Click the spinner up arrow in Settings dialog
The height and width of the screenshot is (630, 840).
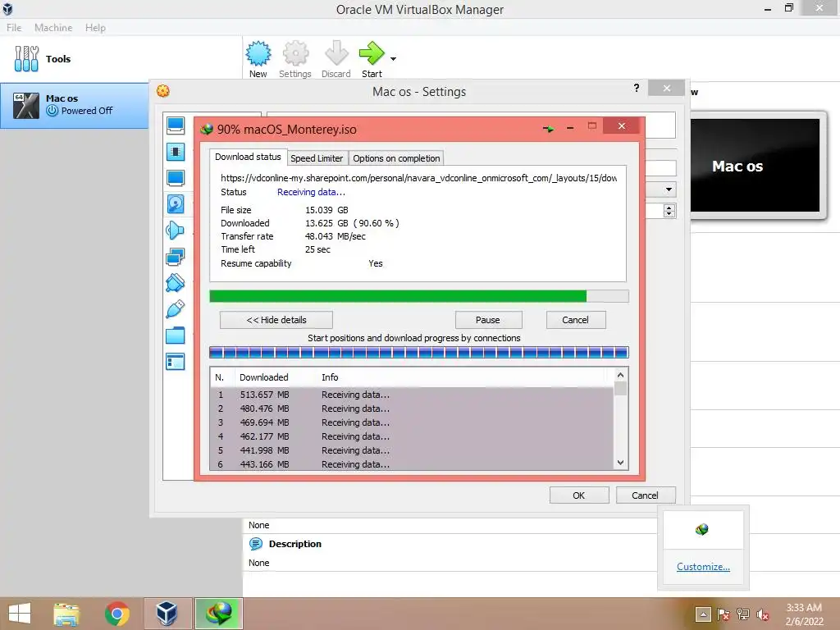coord(669,208)
